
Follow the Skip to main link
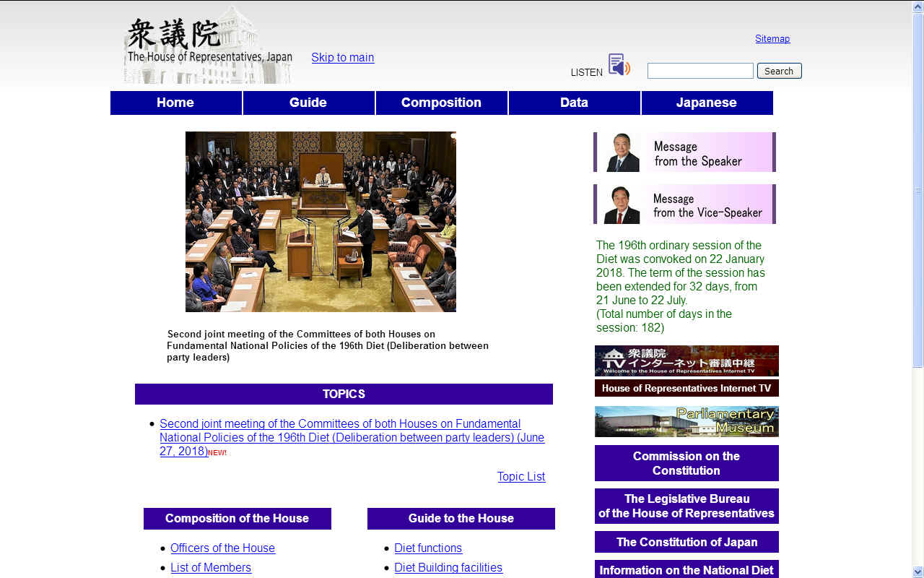342,57
